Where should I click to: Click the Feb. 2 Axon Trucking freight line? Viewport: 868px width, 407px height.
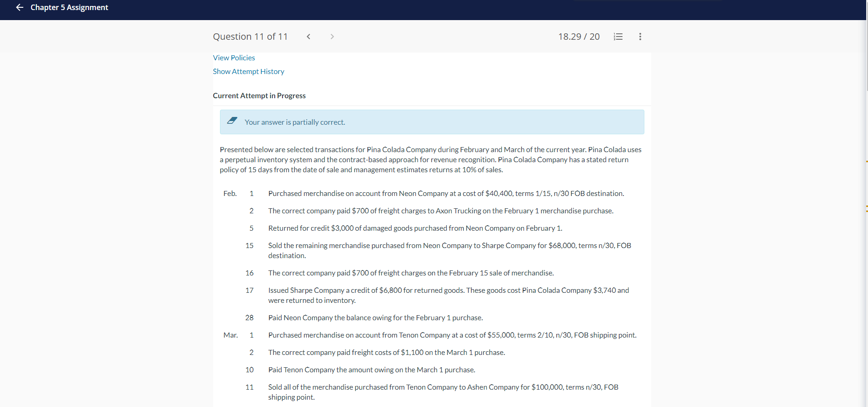[x=441, y=211]
